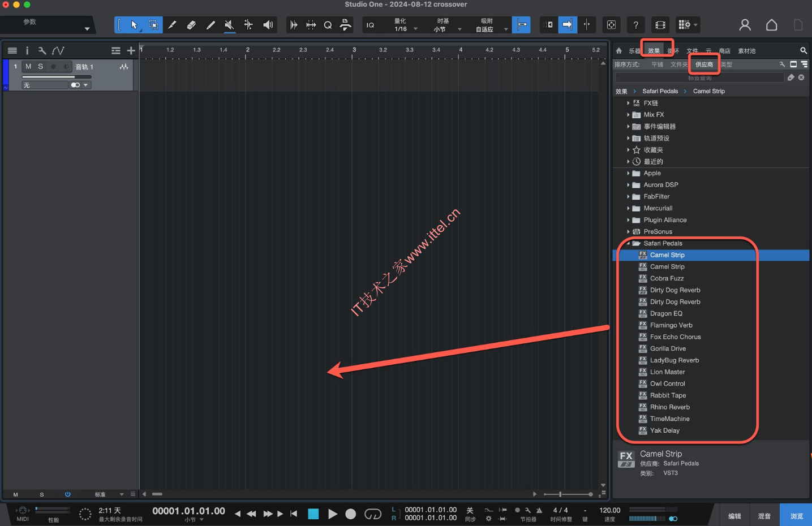Toggle autoscroll arrow button
This screenshot has height=526, width=812.
click(x=568, y=25)
